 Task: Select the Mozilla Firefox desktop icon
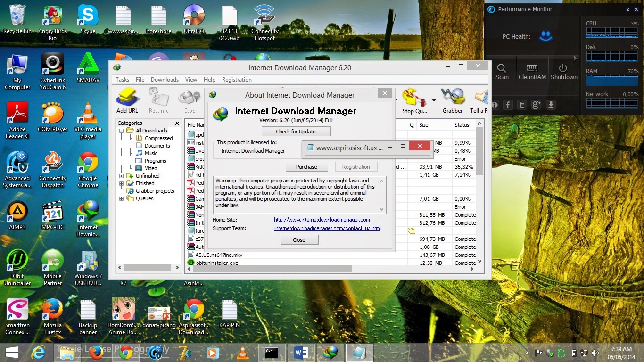pyautogui.click(x=52, y=317)
